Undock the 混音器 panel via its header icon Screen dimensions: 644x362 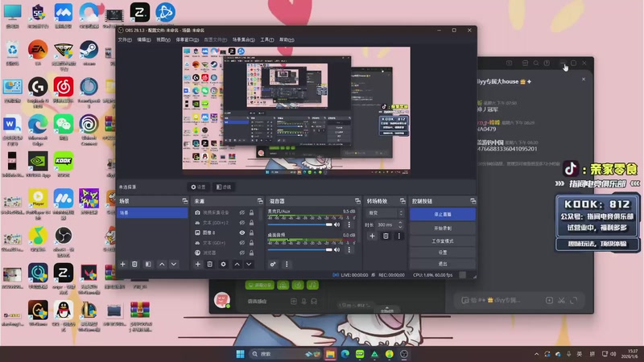[x=357, y=201]
